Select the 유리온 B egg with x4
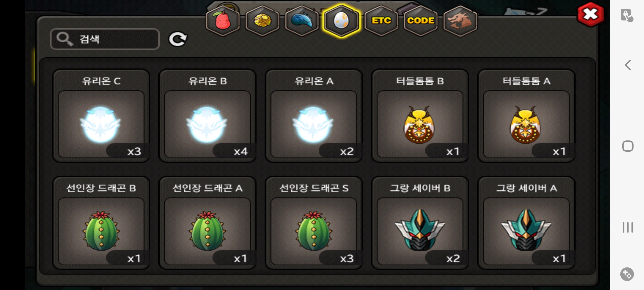This screenshot has width=644, height=290. [x=207, y=116]
